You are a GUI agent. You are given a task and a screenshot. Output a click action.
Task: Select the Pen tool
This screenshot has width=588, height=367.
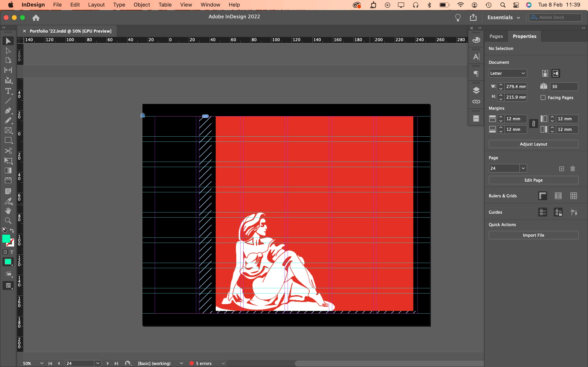[x=8, y=111]
